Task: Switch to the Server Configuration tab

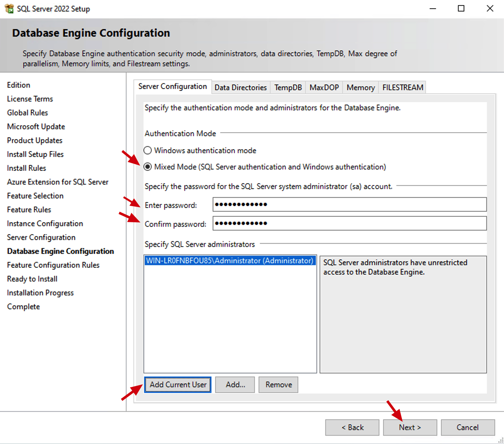Action: click(173, 87)
